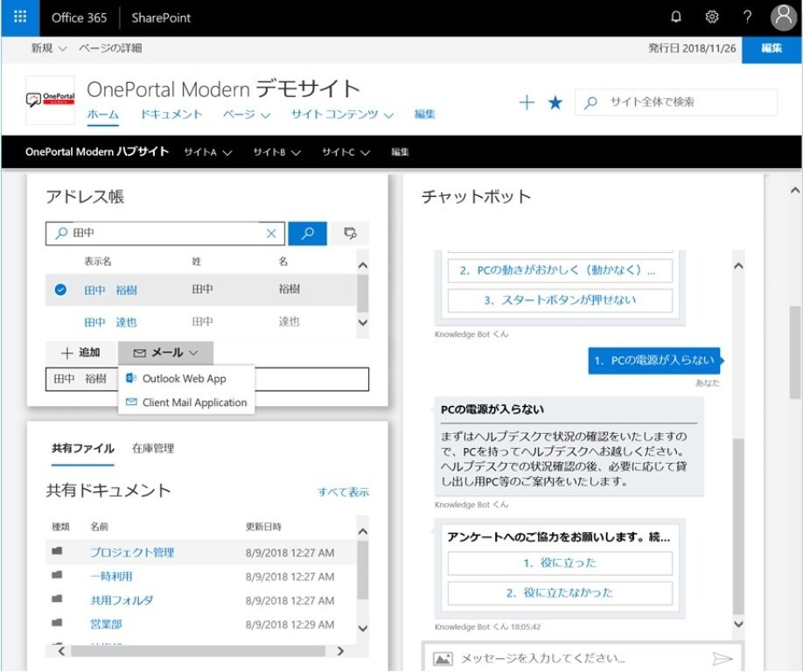Viewport: 803px width, 672px height.
Task: Open the メール dropdown button
Action: [165, 353]
